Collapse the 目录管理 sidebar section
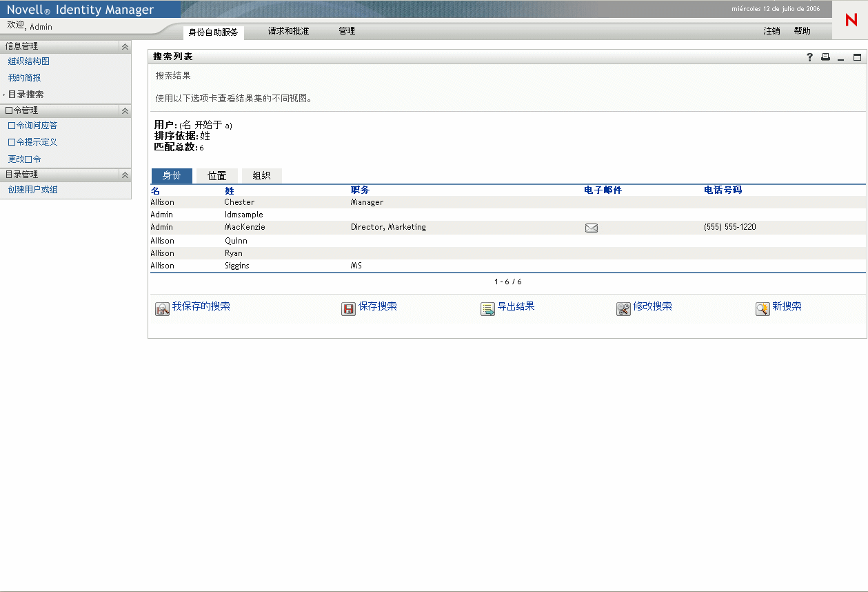This screenshot has height=592, width=868. [x=125, y=175]
